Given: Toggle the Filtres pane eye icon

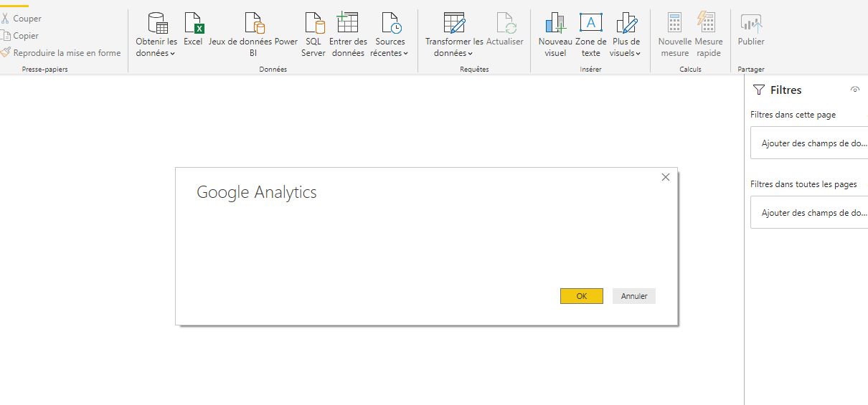Looking at the screenshot, I should coord(854,90).
